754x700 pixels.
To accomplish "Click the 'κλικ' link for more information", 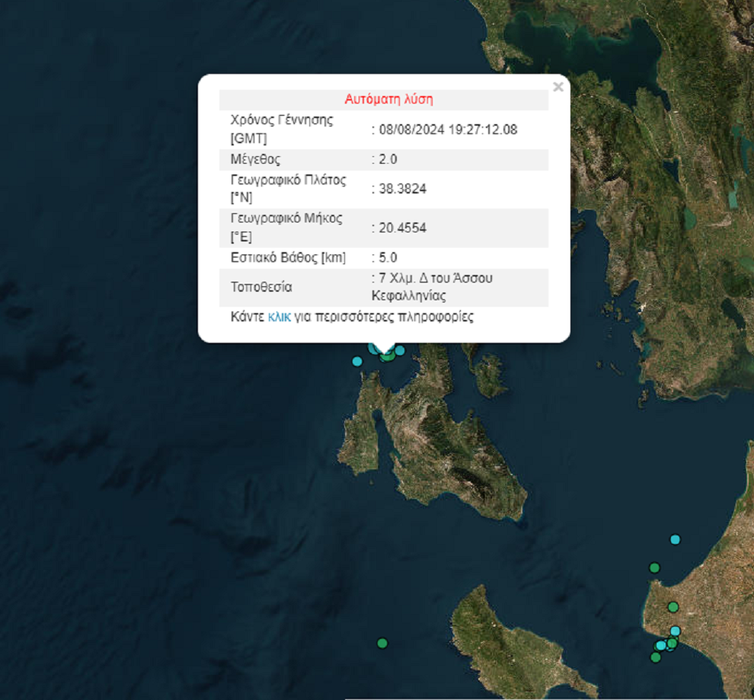I will (279, 317).
